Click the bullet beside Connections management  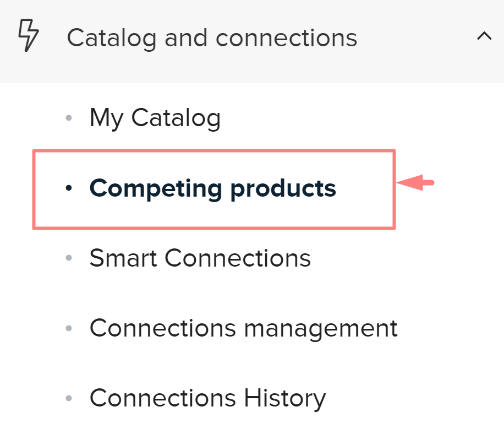(x=69, y=328)
